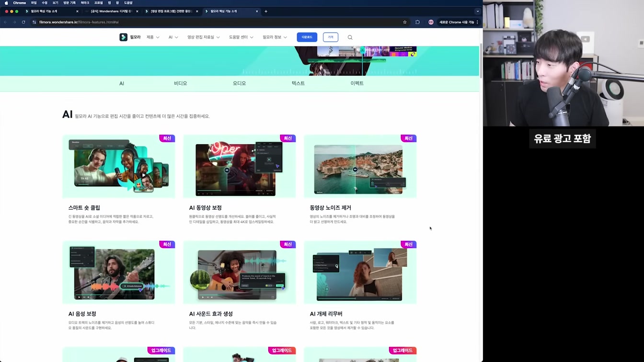Click the Filmora logo icon
Image resolution: width=644 pixels, height=362 pixels.
click(x=123, y=37)
